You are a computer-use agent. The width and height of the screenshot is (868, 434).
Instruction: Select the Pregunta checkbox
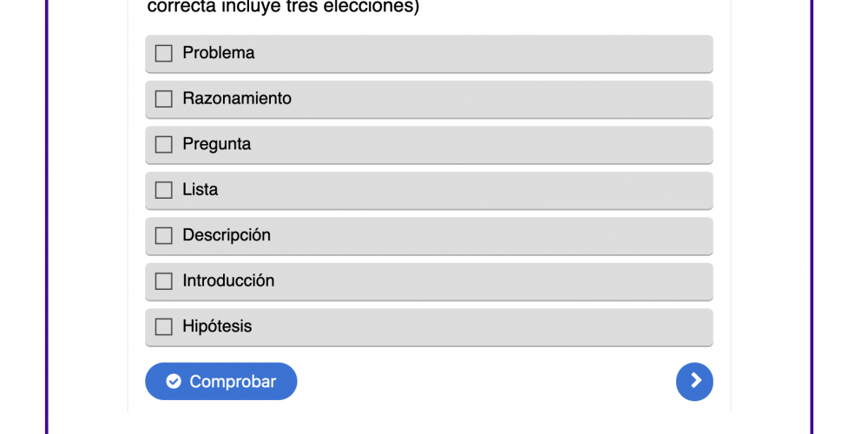click(x=163, y=145)
